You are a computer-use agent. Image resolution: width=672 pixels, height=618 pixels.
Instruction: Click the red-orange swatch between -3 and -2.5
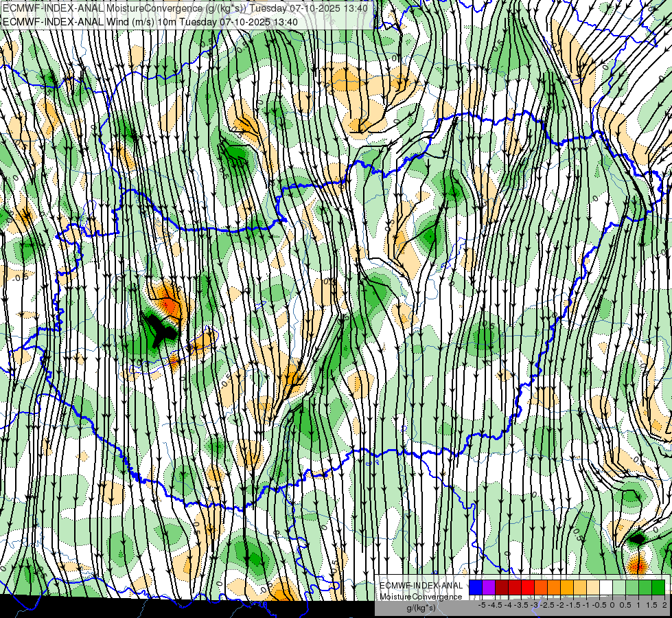click(x=541, y=588)
